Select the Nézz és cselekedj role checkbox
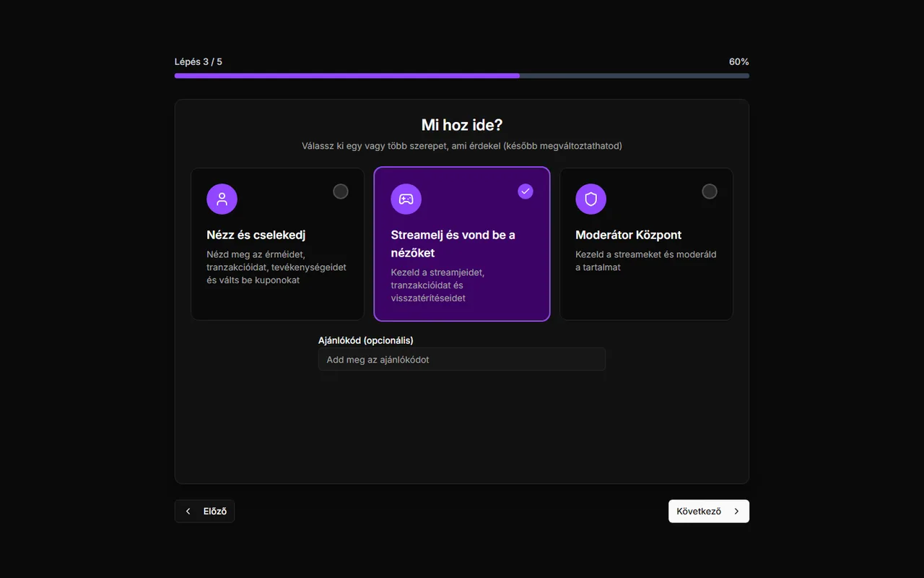The width and height of the screenshot is (924, 578). click(x=341, y=191)
